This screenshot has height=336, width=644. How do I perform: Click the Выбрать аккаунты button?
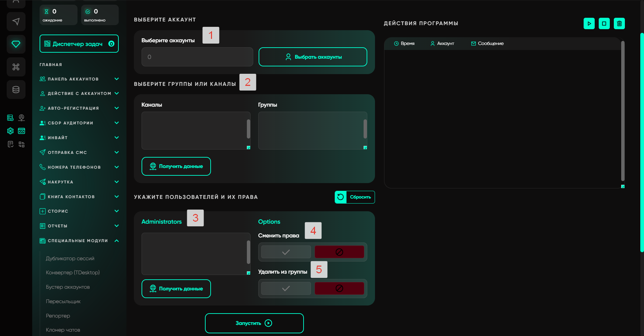pyautogui.click(x=313, y=57)
